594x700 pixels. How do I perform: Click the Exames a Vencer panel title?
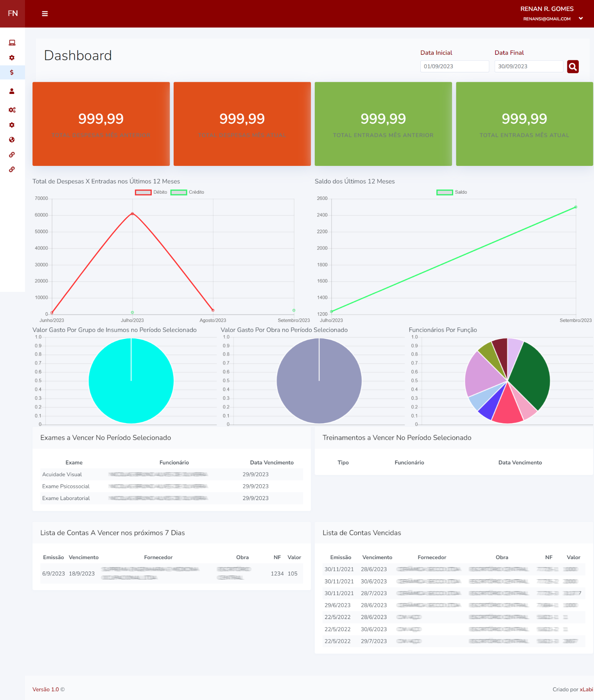(106, 438)
